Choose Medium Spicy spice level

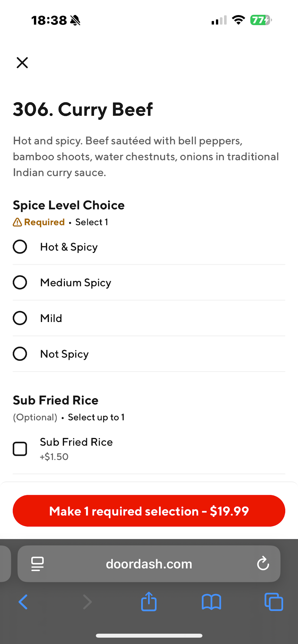[x=20, y=282]
